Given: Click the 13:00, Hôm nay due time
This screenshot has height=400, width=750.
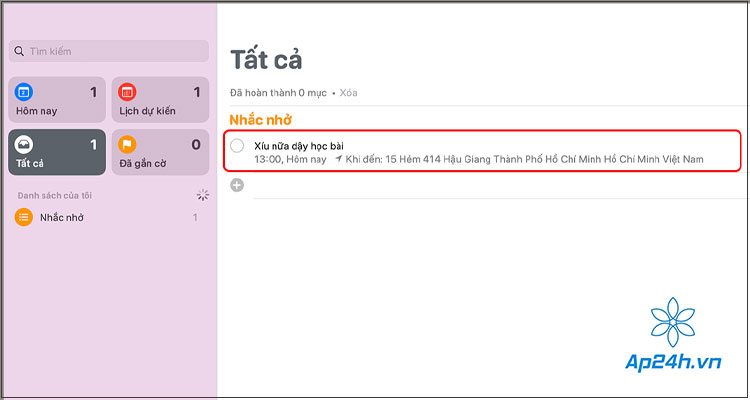Looking at the screenshot, I should click(x=290, y=159).
